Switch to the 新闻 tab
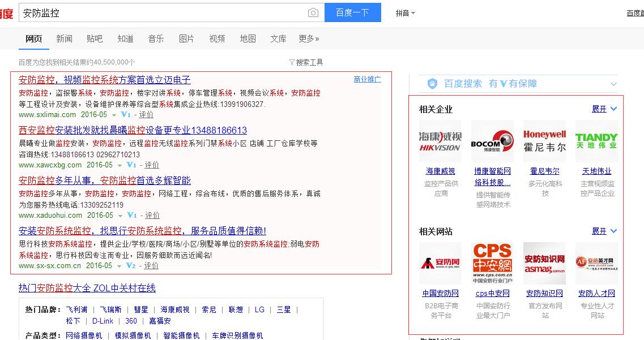This screenshot has height=340, width=644. coord(64,38)
